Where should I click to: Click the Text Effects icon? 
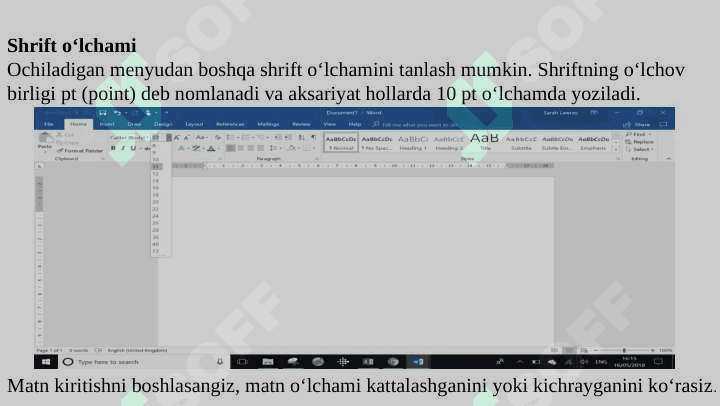[x=181, y=148]
